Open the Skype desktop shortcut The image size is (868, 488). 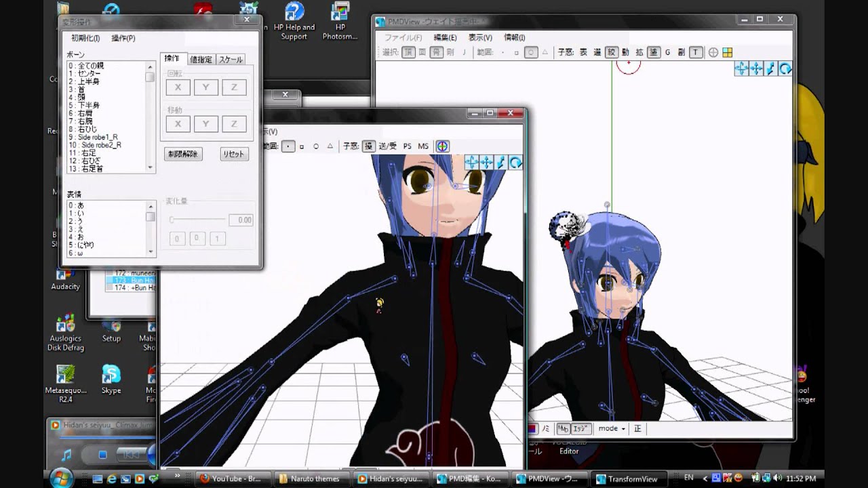(x=111, y=380)
